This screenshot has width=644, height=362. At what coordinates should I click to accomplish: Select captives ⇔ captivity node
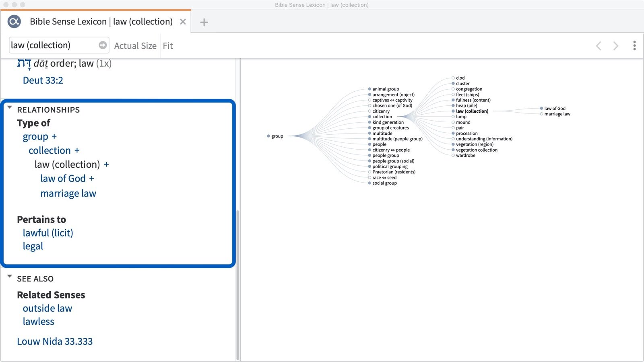(x=390, y=100)
